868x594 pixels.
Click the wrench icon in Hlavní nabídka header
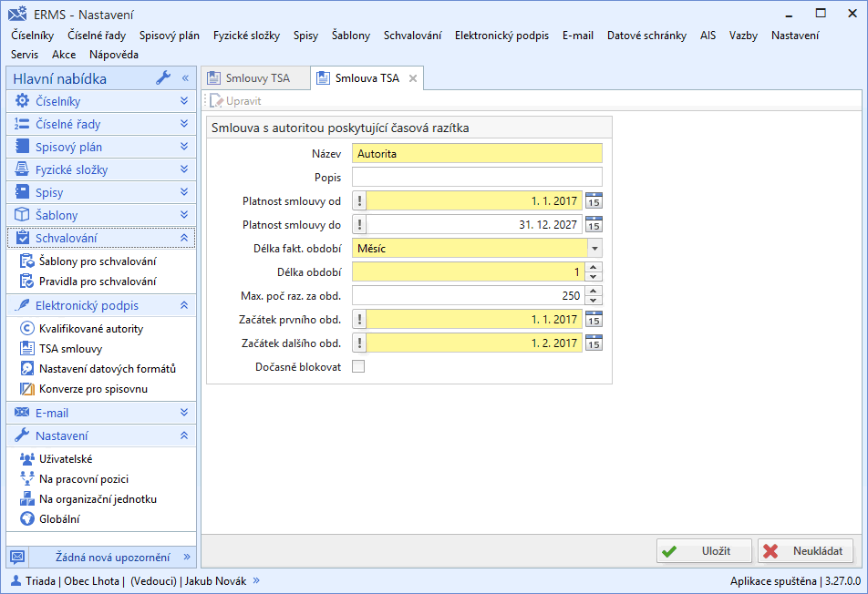coord(163,78)
